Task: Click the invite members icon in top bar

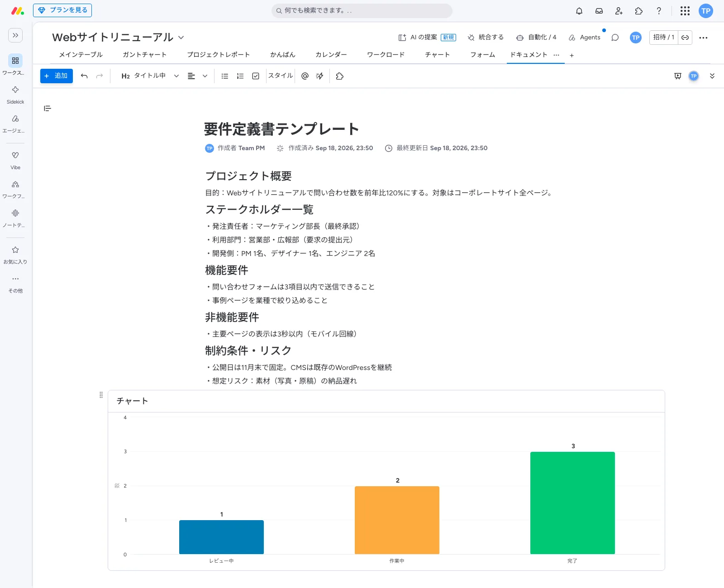Action: point(619,11)
